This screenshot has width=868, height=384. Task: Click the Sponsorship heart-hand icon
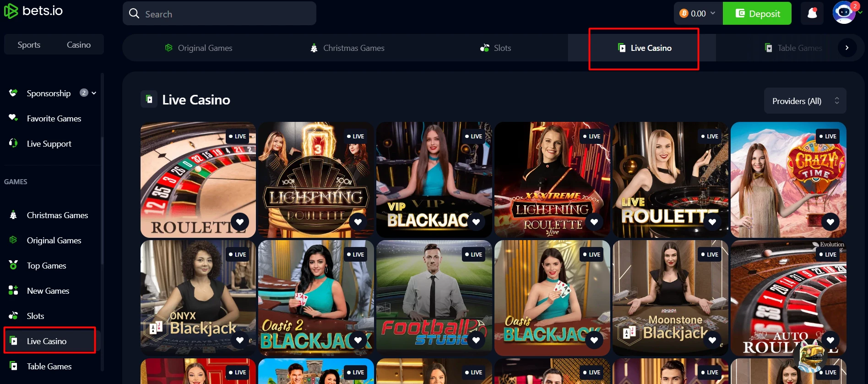(13, 93)
